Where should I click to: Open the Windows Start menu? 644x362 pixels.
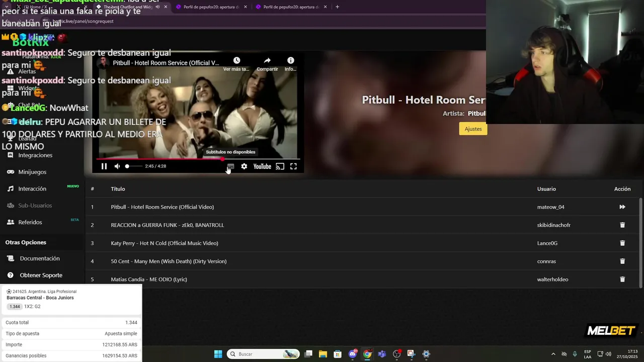[x=218, y=354]
